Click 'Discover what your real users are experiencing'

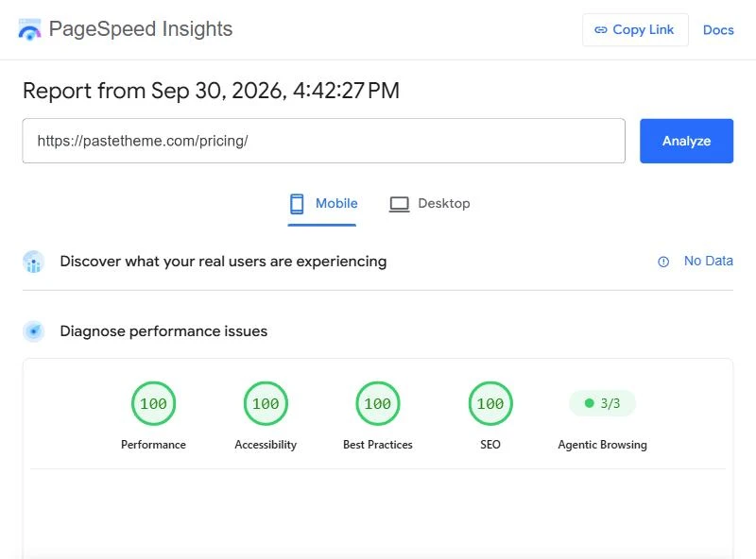pos(223,262)
